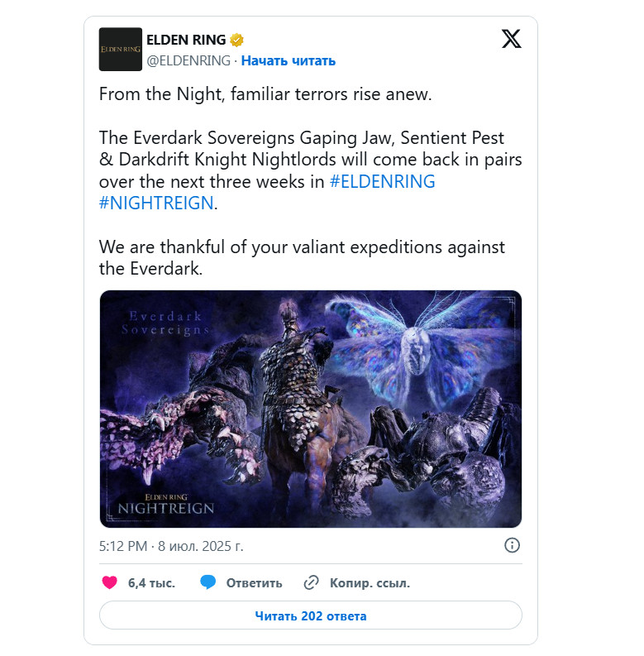Open the @ELDENRING handle
The image size is (644, 656).
[x=188, y=60]
